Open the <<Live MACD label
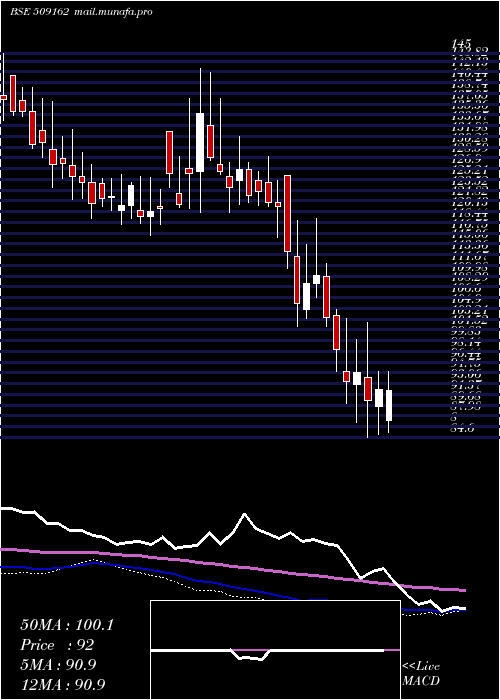The width and height of the screenshot is (500, 700). [x=421, y=674]
